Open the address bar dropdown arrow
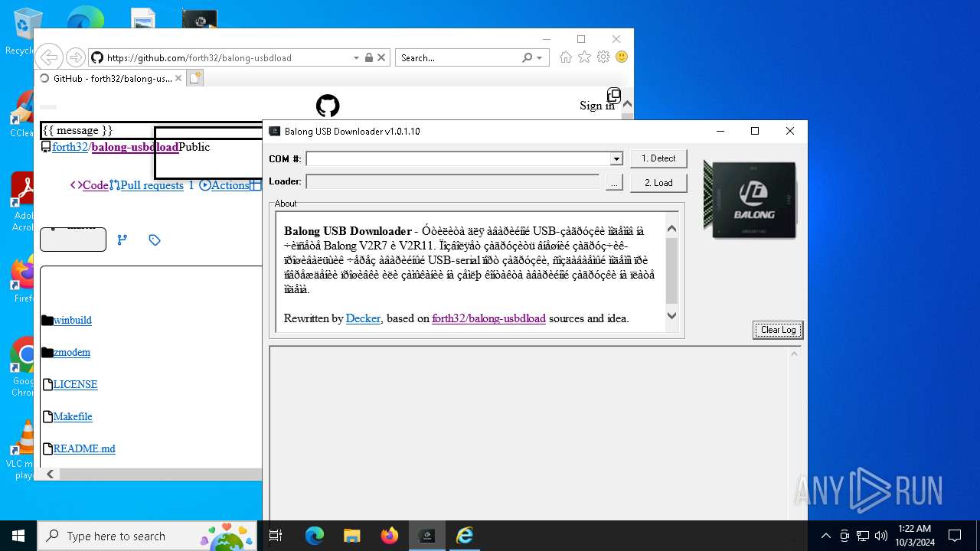Image resolution: width=980 pixels, height=551 pixels. [x=356, y=57]
